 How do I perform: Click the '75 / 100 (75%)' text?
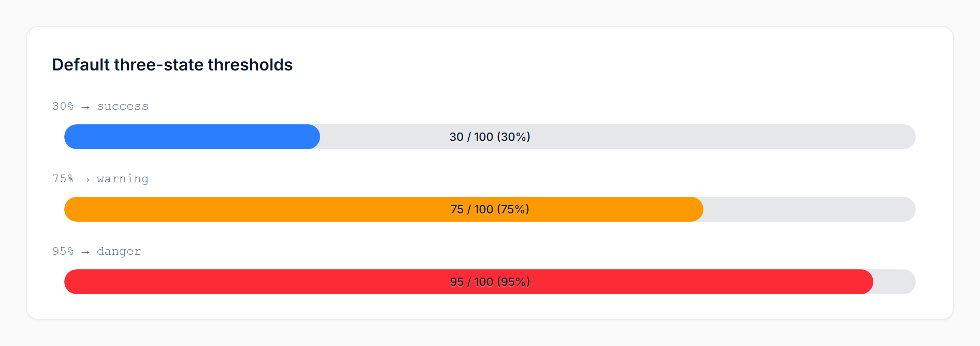(x=489, y=209)
